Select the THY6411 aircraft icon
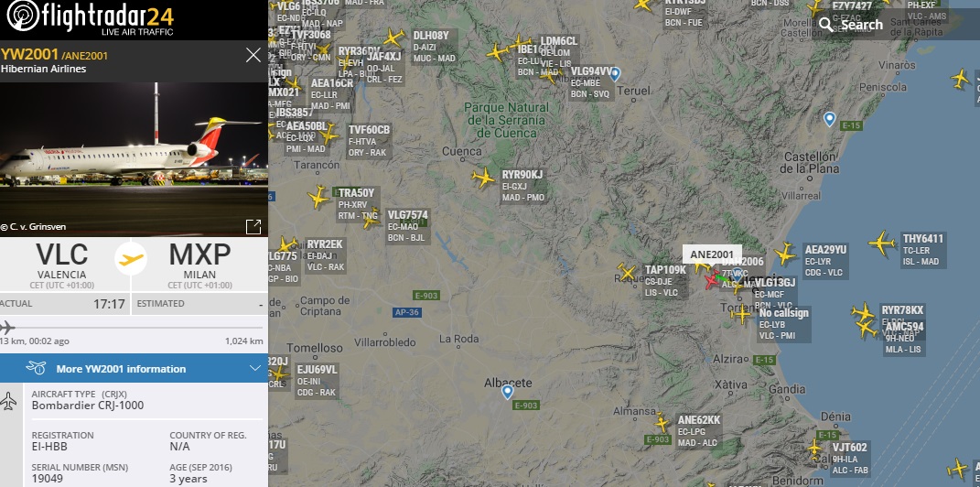 tap(881, 243)
